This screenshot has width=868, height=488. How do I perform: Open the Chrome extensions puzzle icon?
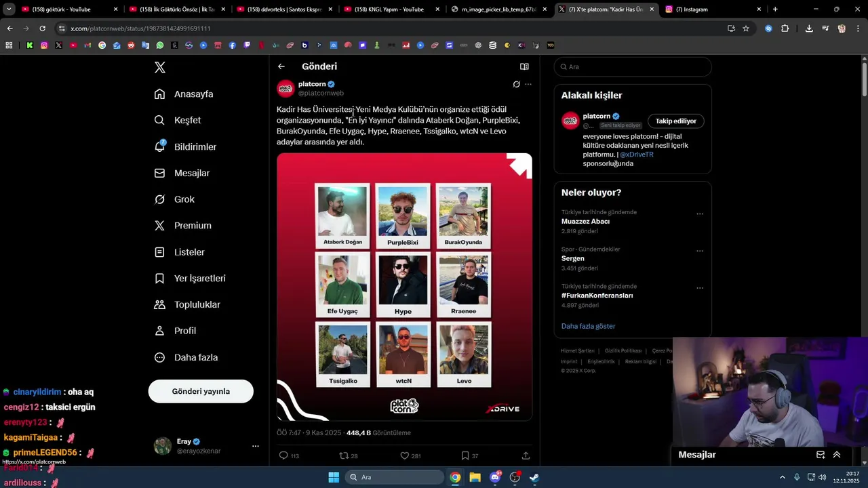[785, 28]
